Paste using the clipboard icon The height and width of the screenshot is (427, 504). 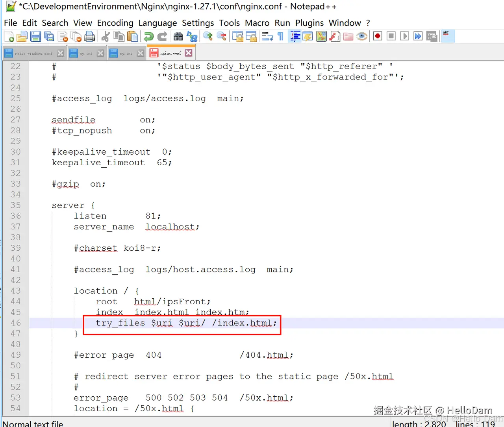[133, 37]
